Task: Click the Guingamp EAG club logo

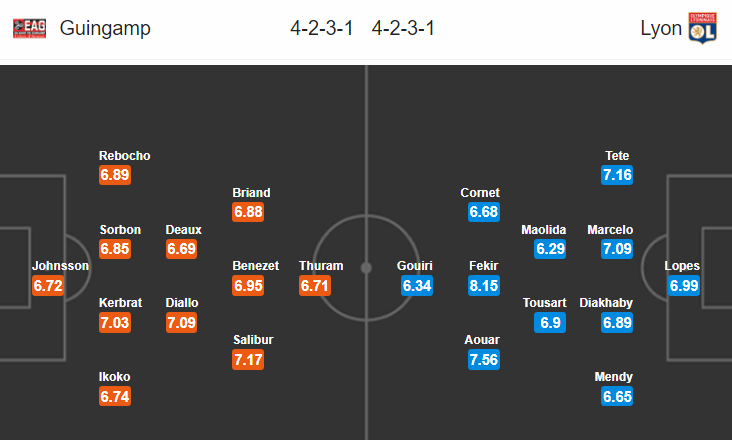Action: (x=29, y=28)
